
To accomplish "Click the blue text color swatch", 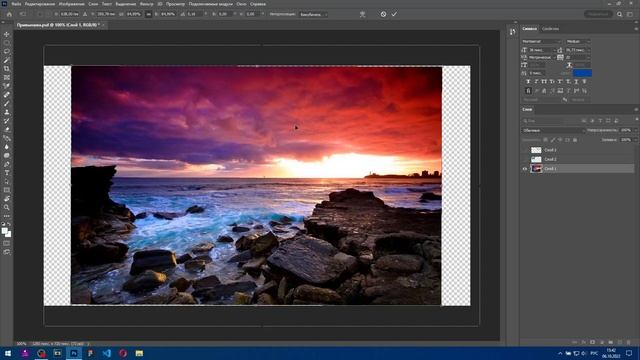I will coord(582,73).
